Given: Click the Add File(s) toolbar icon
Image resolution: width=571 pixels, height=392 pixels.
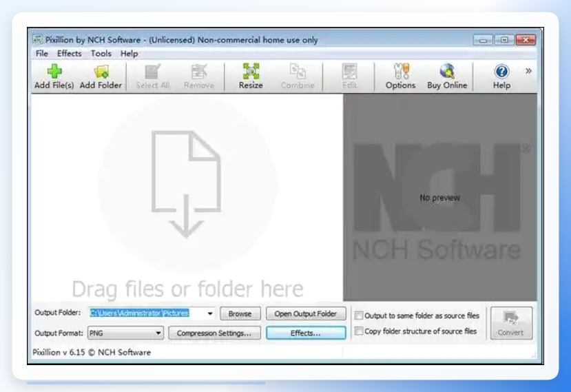Looking at the screenshot, I should pyautogui.click(x=54, y=76).
